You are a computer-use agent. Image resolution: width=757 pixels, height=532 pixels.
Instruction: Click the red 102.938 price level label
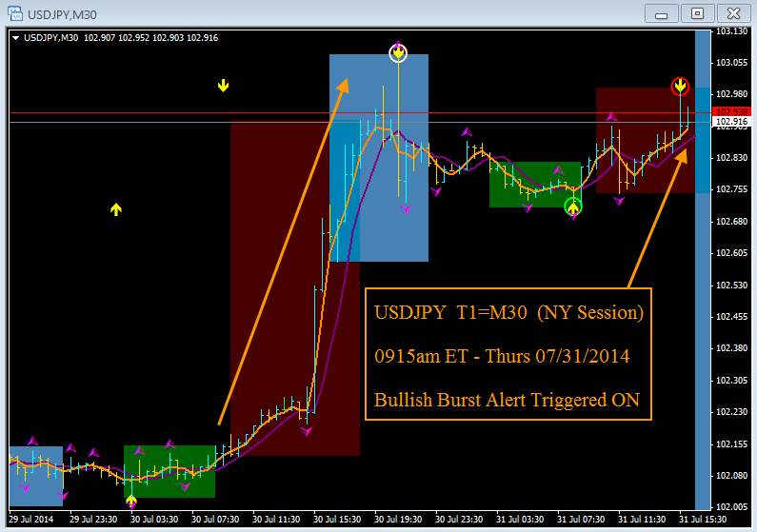point(731,112)
